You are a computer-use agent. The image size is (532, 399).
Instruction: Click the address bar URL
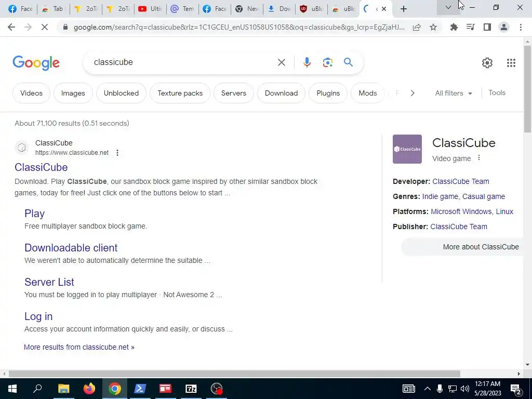coord(239,28)
